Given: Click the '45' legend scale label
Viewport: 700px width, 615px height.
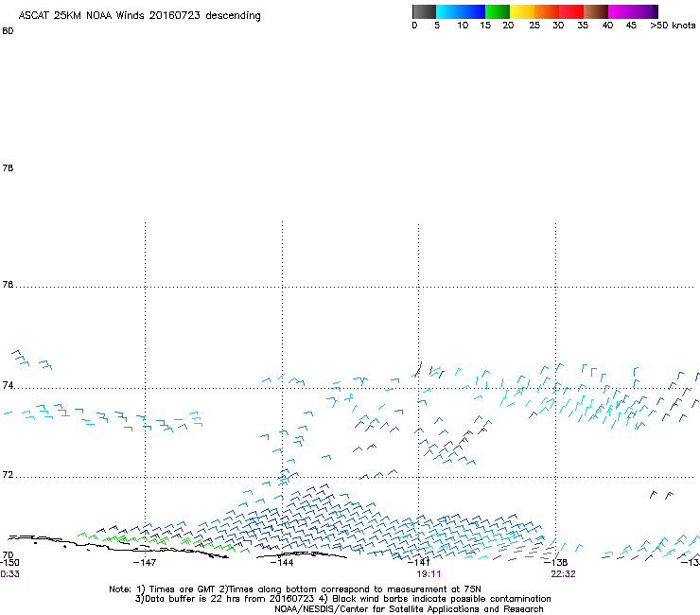Looking at the screenshot, I should tap(631, 26).
